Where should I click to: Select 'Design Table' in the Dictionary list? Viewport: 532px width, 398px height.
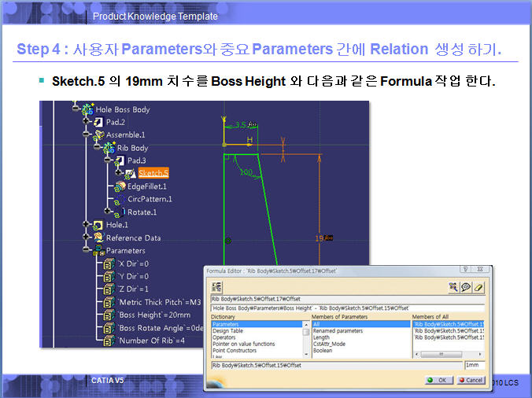click(x=228, y=331)
